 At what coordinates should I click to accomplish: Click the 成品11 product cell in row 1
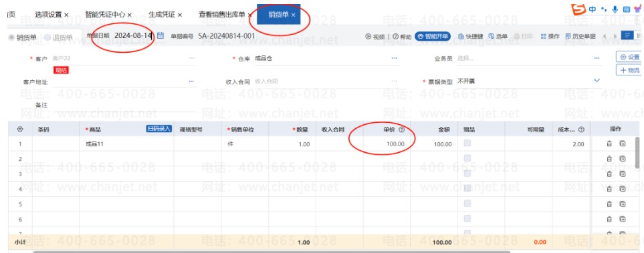tap(126, 144)
